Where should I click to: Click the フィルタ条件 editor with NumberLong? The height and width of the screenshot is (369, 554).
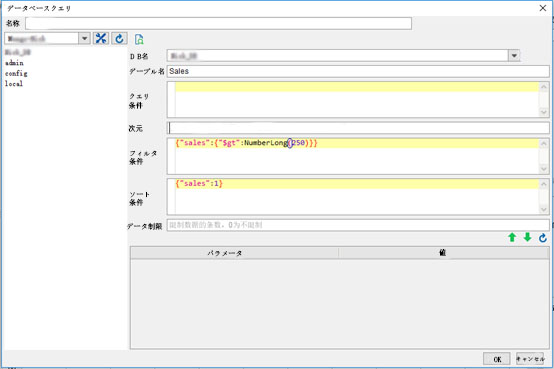coord(357,156)
